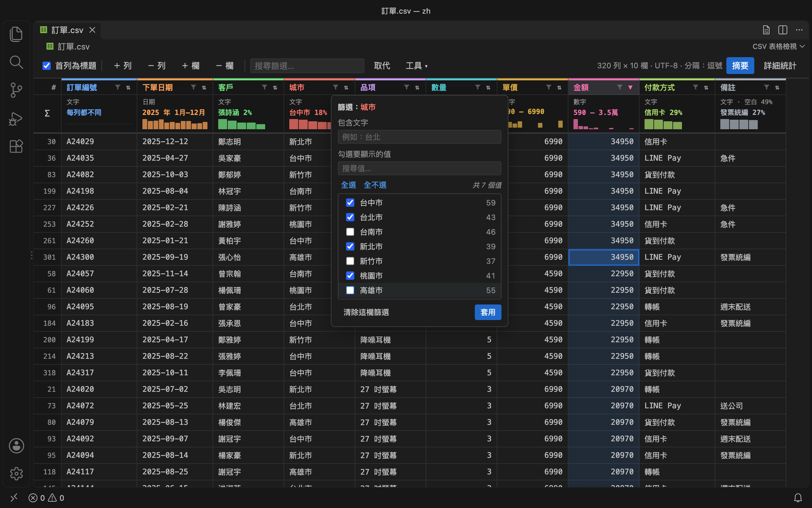812x508 pixels.
Task: Click the 付款方式 distribution bars
Action: coord(663,124)
